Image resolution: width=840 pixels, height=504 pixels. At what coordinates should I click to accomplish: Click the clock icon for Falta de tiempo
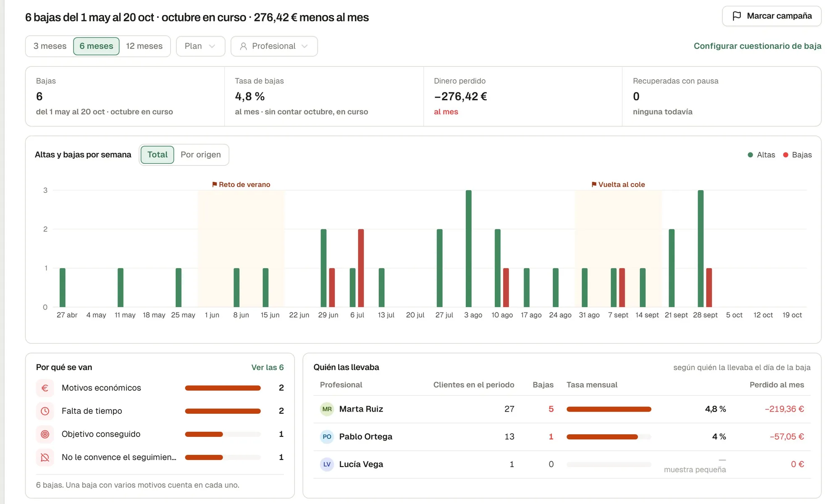[x=45, y=411]
